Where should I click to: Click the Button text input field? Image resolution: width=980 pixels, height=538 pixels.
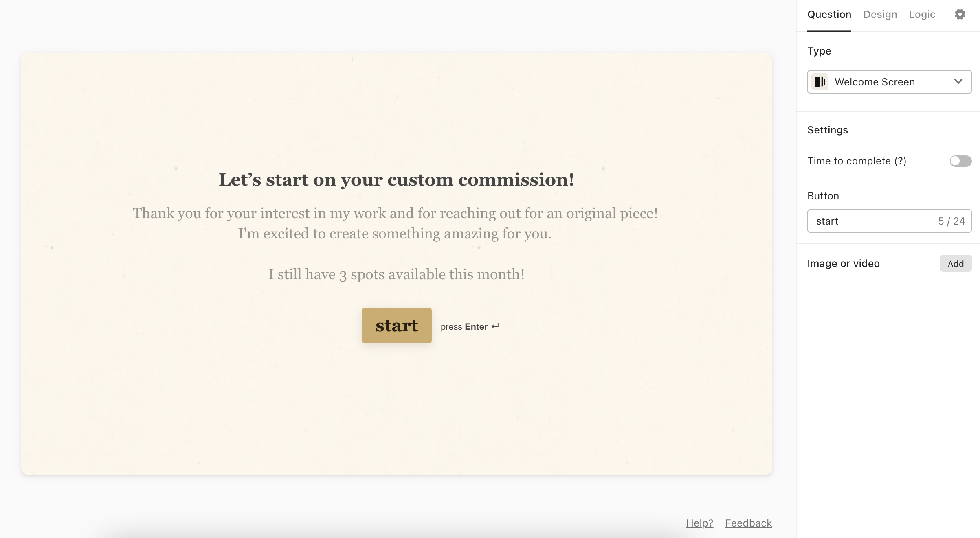pos(889,221)
